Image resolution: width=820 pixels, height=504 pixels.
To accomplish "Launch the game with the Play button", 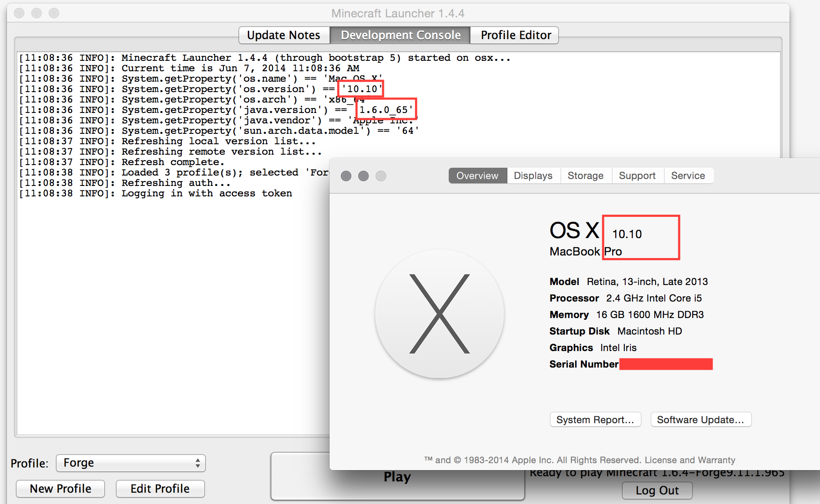I will pos(397,477).
